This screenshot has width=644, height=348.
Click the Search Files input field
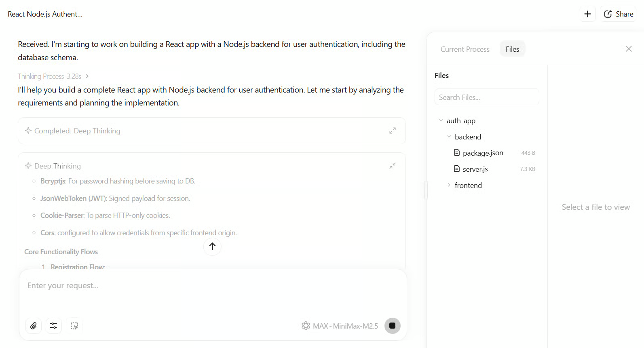487,97
